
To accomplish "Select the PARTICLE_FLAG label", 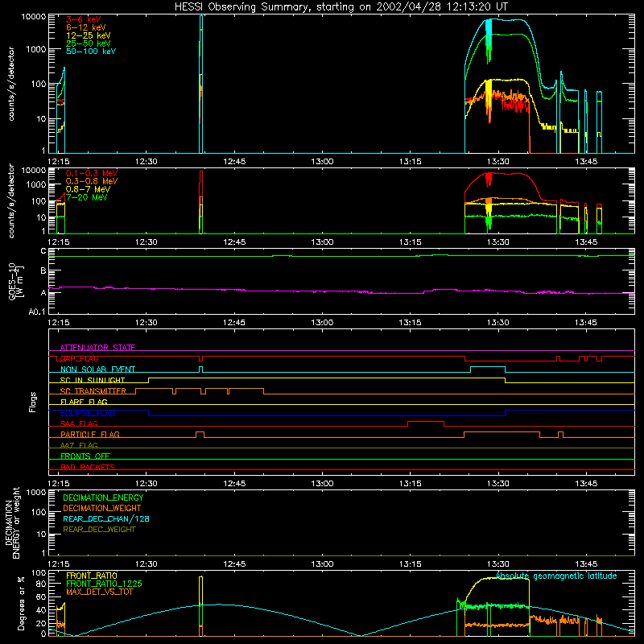I will pos(90,434).
